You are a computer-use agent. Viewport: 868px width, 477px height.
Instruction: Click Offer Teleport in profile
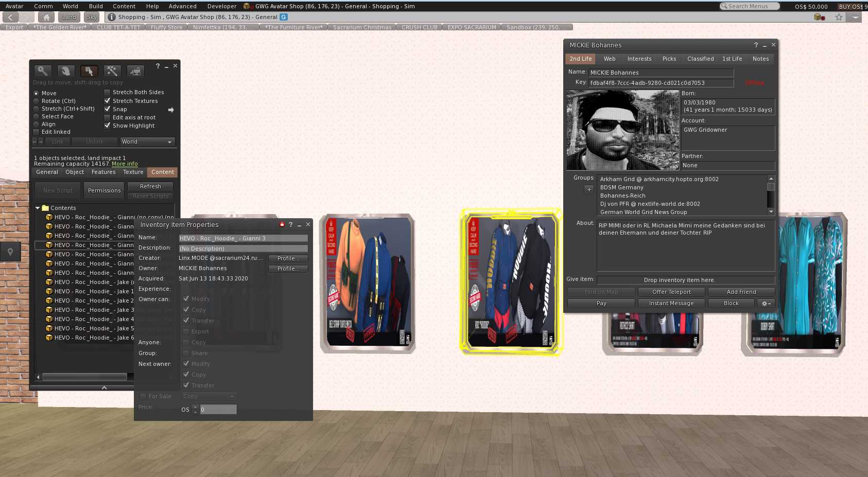pos(671,292)
